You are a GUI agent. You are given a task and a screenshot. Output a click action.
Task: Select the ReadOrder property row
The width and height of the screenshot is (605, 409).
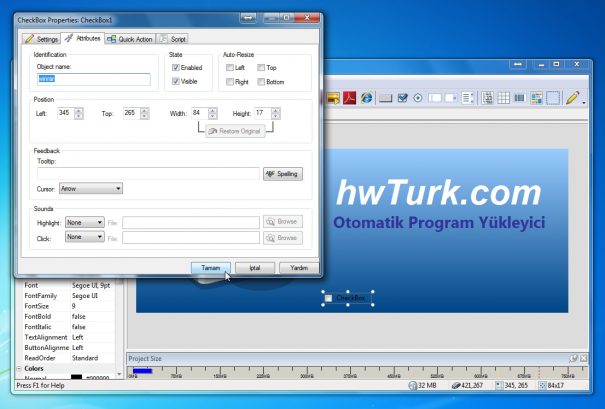click(68, 358)
